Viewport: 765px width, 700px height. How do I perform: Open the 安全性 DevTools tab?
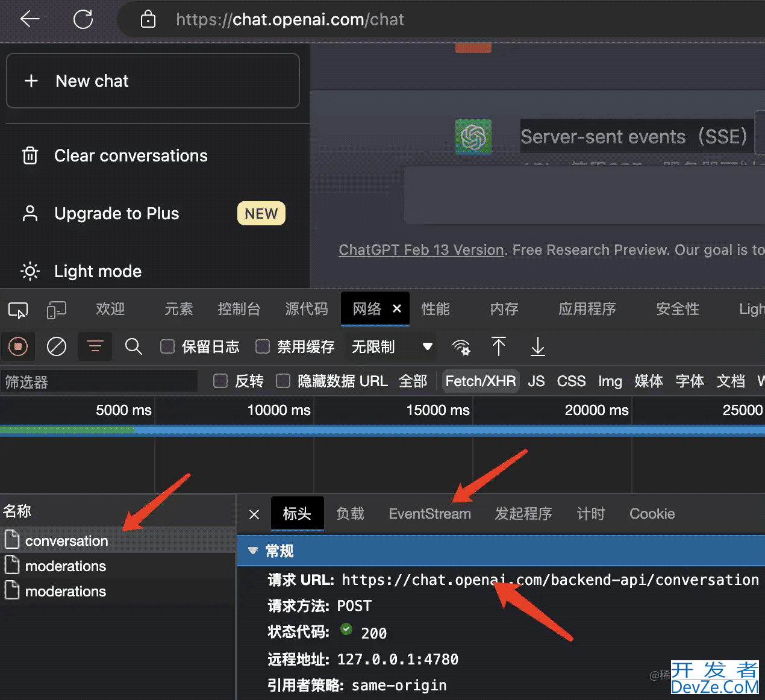[678, 309]
